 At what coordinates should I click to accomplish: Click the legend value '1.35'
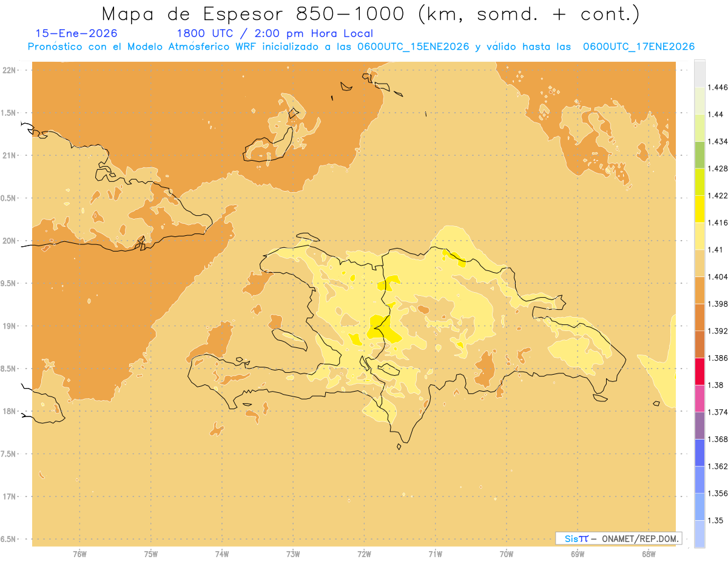tap(715, 520)
